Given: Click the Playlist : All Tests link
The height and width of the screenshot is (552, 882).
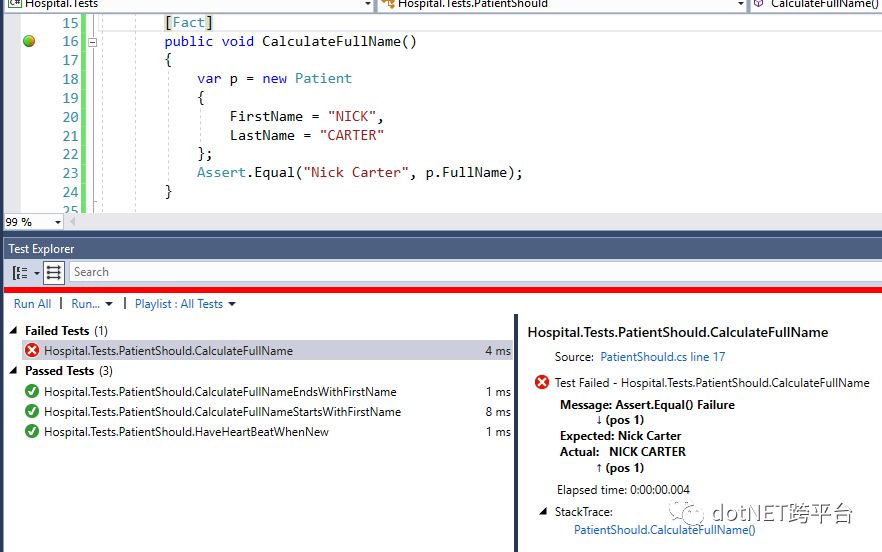Looking at the screenshot, I should (x=179, y=304).
